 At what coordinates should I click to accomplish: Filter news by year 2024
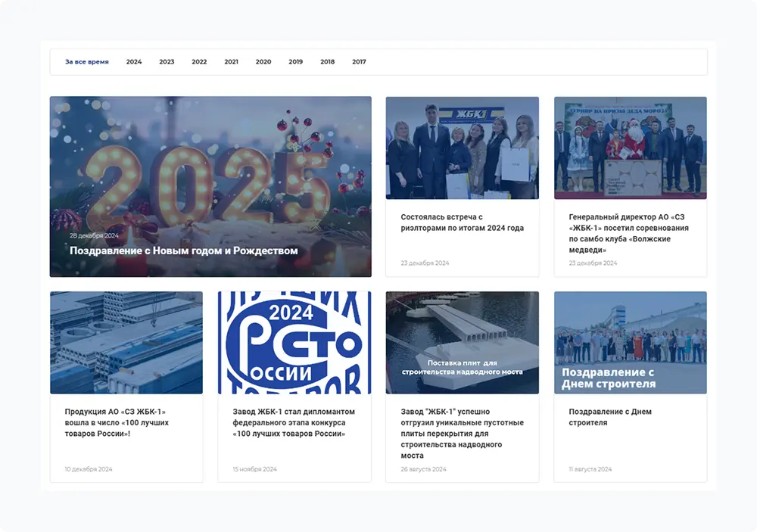[x=134, y=62]
